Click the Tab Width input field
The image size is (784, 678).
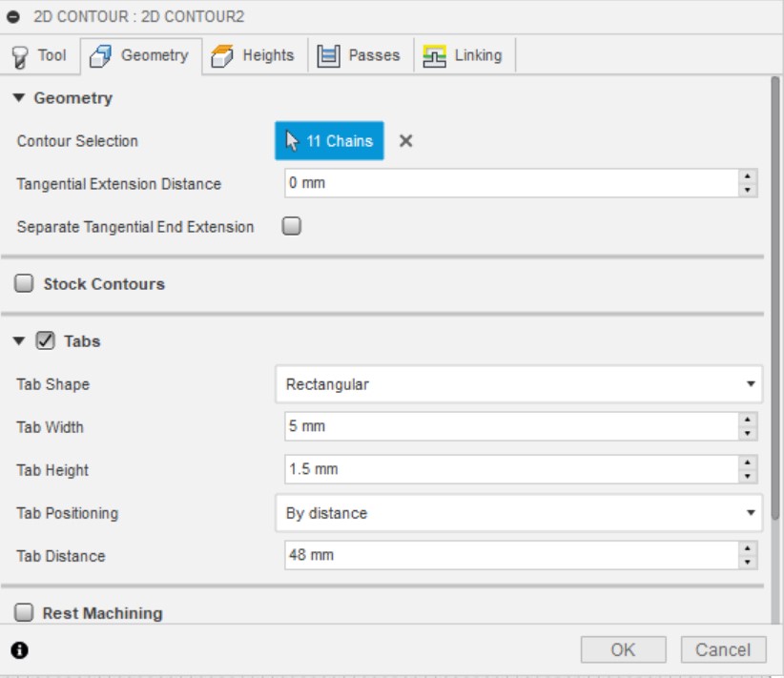[x=510, y=427]
